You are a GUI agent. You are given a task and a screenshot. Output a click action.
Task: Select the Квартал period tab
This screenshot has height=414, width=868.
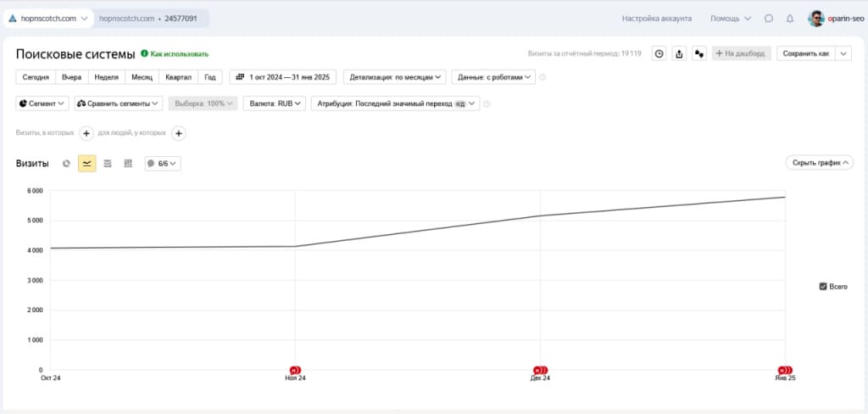pyautogui.click(x=178, y=77)
